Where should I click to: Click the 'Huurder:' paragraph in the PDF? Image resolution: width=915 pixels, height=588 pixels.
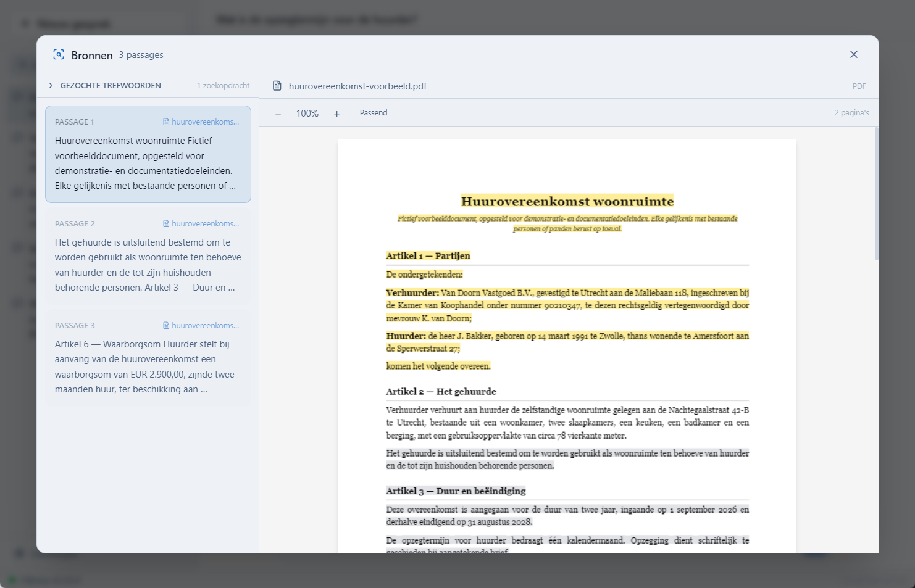coord(567,342)
